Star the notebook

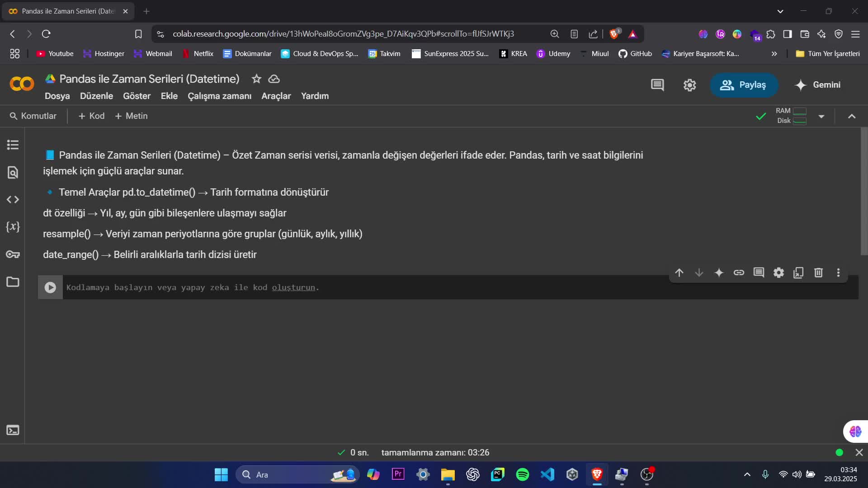point(256,79)
